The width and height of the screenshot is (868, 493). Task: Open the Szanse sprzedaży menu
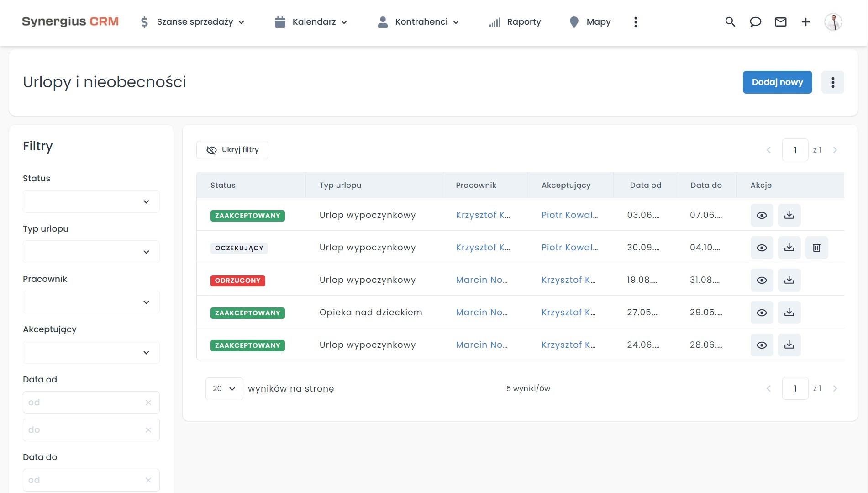pos(192,22)
